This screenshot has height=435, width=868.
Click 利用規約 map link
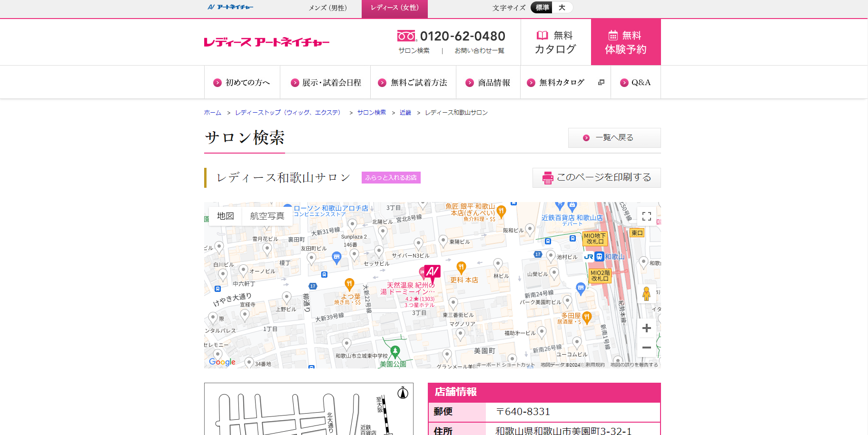(x=595, y=365)
